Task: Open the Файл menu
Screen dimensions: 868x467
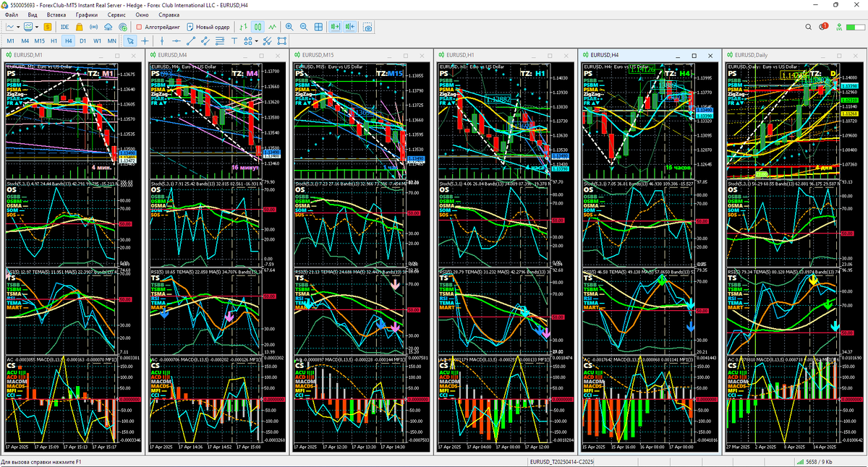Action: click(12, 14)
